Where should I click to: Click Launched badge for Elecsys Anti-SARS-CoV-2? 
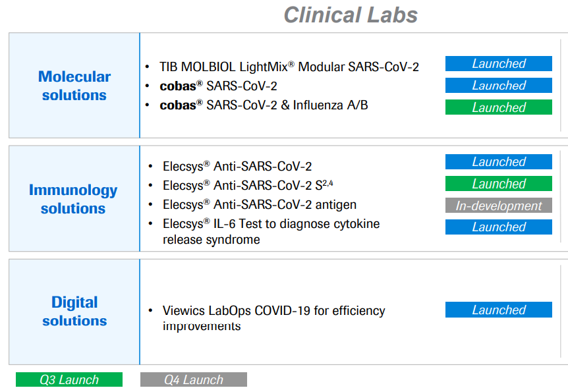[498, 162]
